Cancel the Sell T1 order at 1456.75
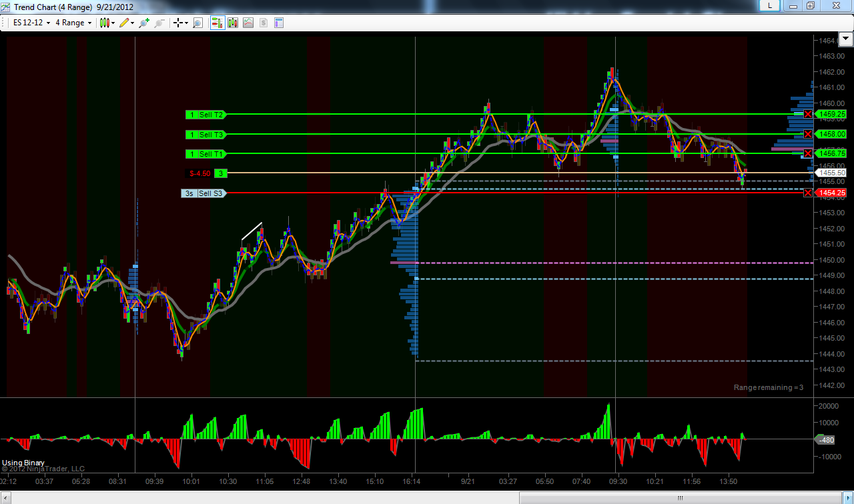 [808, 153]
